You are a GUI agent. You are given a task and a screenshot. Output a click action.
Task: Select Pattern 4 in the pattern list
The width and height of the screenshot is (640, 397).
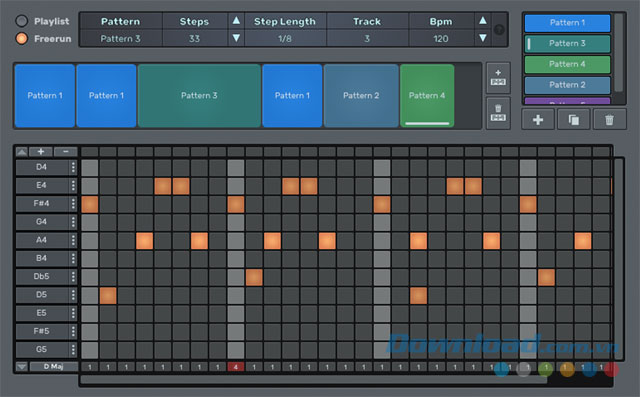(567, 64)
